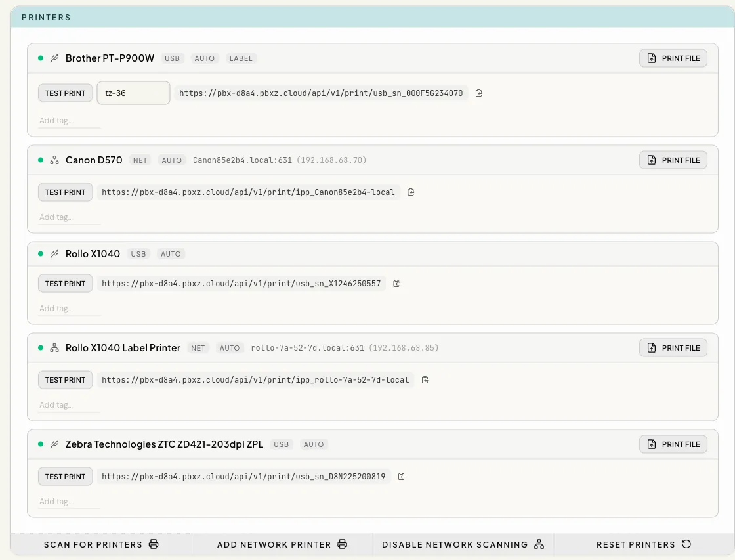Copy the Rollo X1040 USB print URL
Screen dimensions: 735x560
(x=396, y=284)
